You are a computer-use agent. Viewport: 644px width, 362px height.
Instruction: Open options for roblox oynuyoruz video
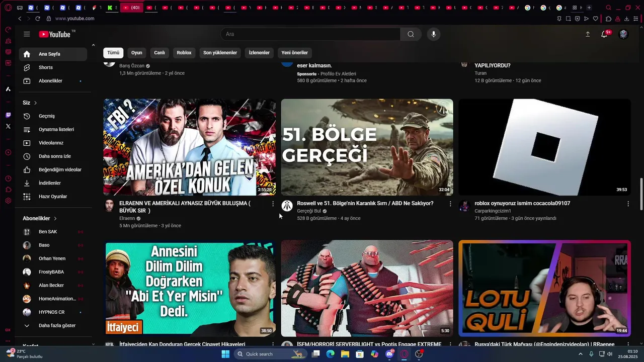628,204
